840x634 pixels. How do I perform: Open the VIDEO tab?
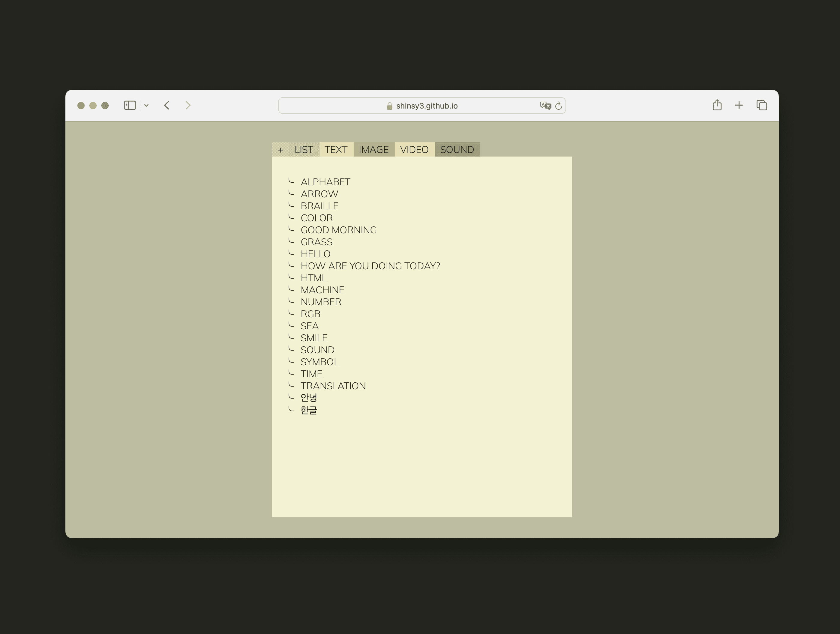coord(414,150)
